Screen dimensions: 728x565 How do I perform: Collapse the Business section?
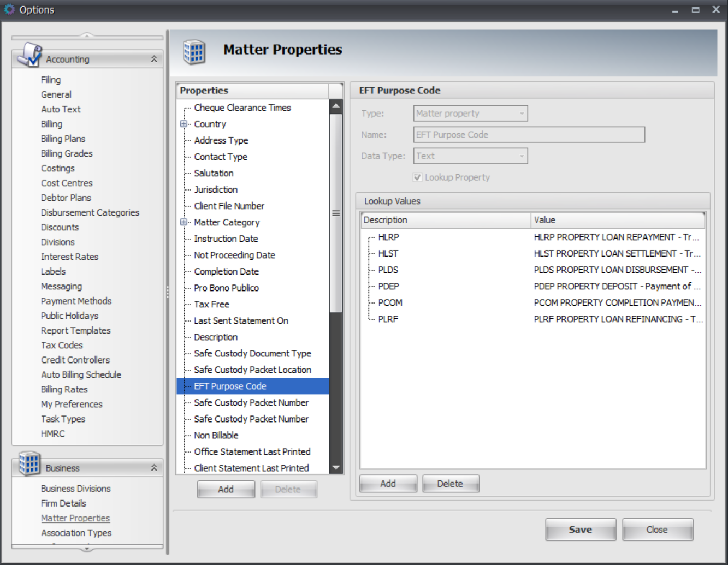pos(154,468)
